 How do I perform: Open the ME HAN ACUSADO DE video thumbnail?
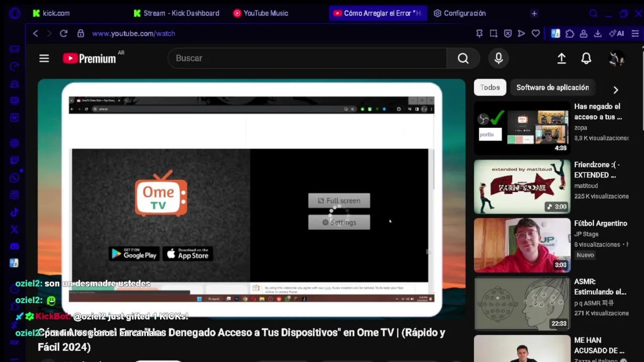pyautogui.click(x=522, y=348)
